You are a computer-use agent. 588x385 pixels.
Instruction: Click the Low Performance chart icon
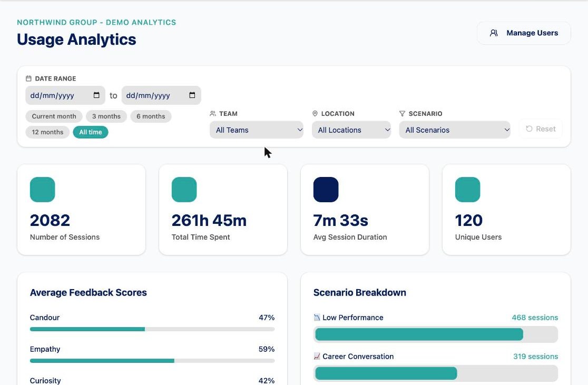click(x=317, y=318)
